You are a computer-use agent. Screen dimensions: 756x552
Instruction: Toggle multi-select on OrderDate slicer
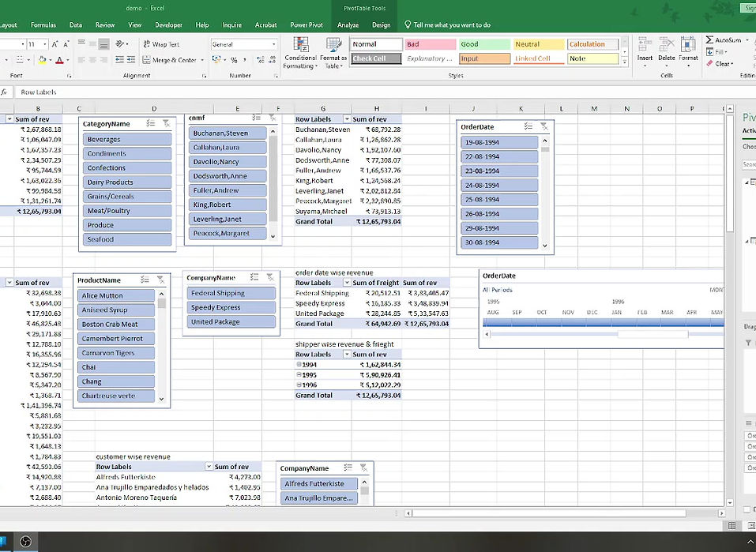point(528,126)
